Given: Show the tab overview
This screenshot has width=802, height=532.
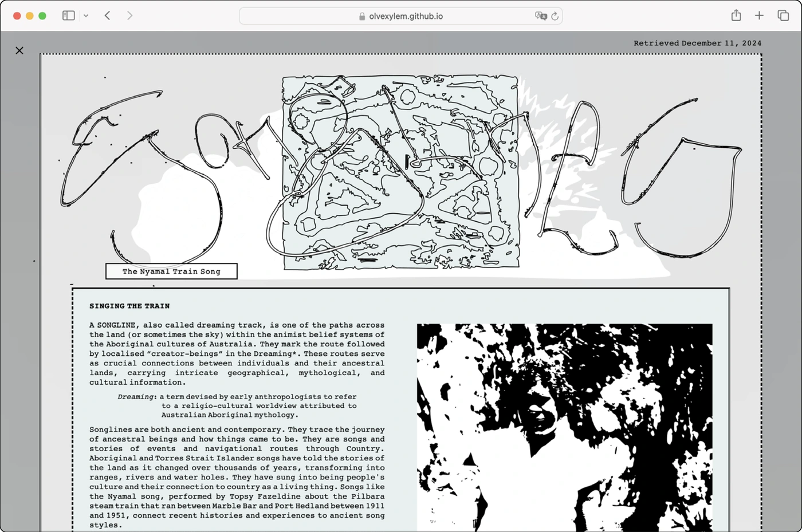Looking at the screenshot, I should [783, 15].
